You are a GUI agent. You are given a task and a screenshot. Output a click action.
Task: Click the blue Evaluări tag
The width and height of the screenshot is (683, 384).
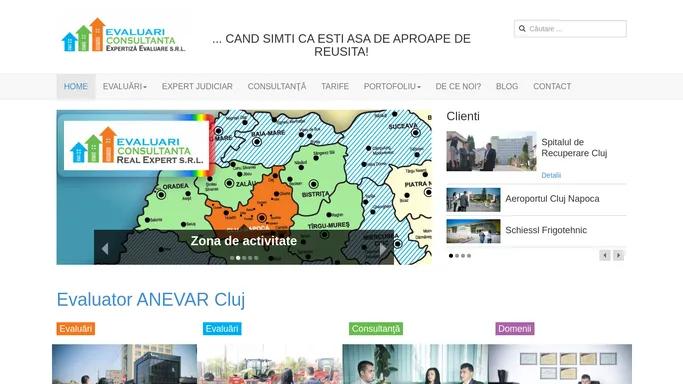click(x=222, y=329)
